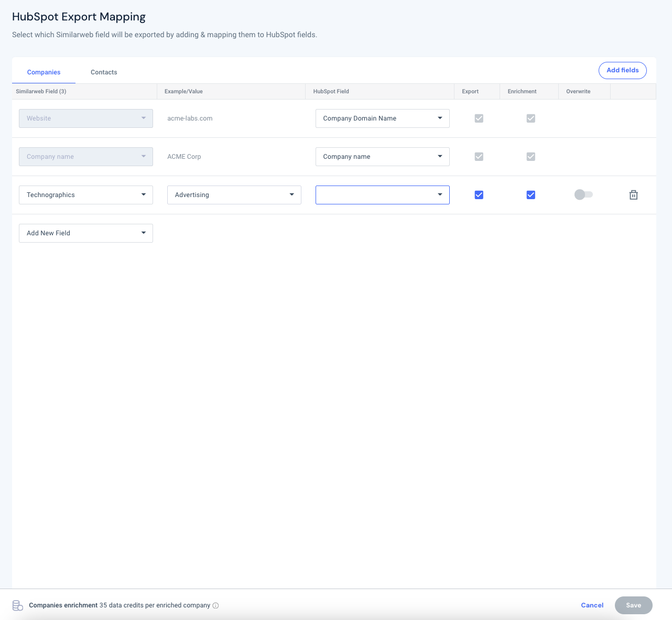Expand the Company Domain Name dropdown
Viewport: 672px width, 620px height.
(383, 118)
